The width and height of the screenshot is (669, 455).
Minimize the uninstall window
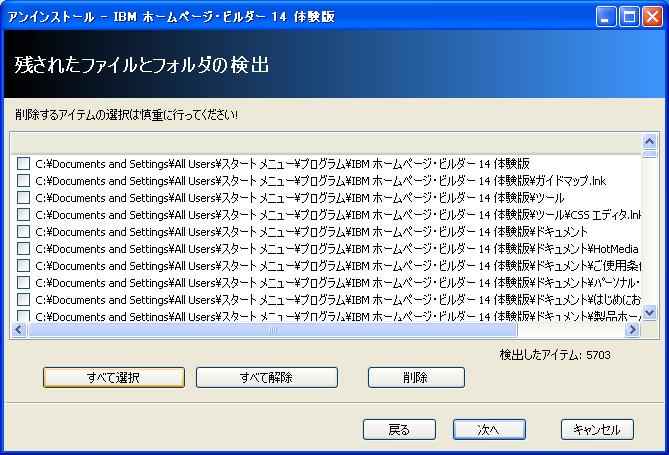click(605, 17)
